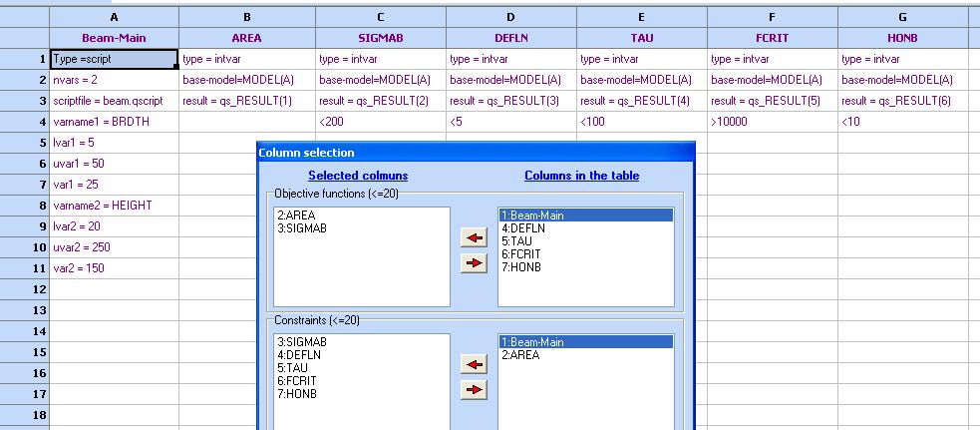Select 6:FCRIT in Constraints selected list
Screen dimensions: 980x430
(x=297, y=381)
